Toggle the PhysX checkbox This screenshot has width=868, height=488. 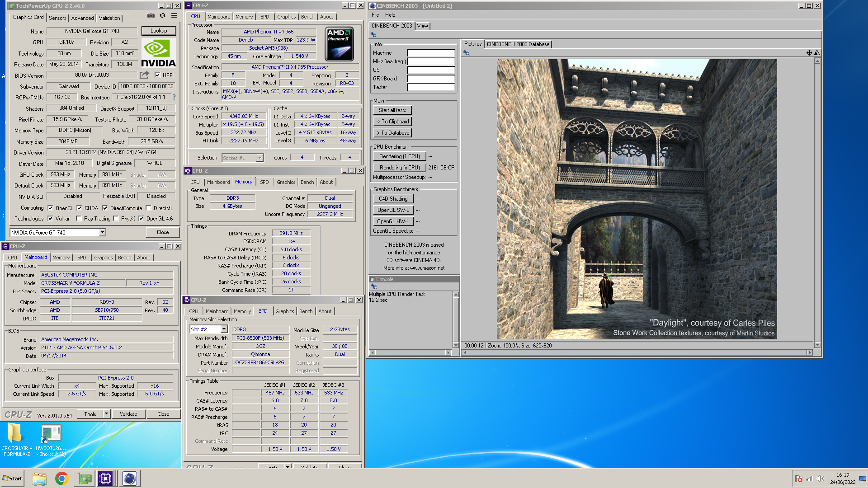coord(116,219)
